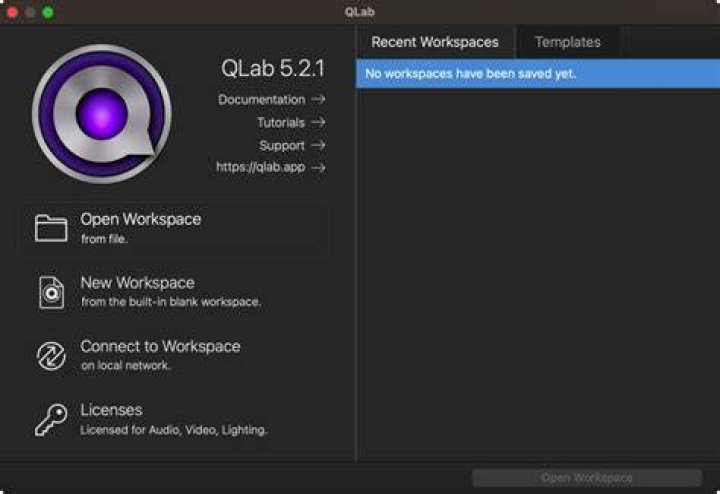The height and width of the screenshot is (494, 720).
Task: Click the Connect to Workspace arrows icon
Action: (51, 356)
